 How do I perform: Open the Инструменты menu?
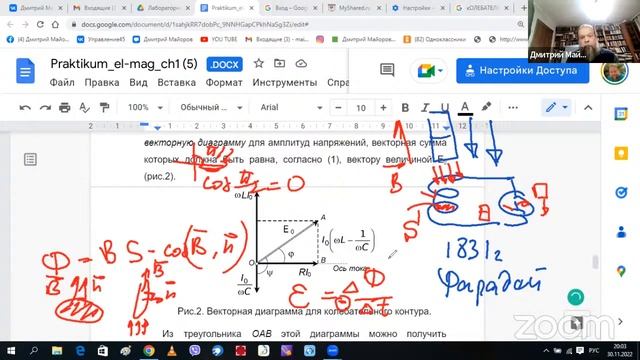tap(284, 82)
